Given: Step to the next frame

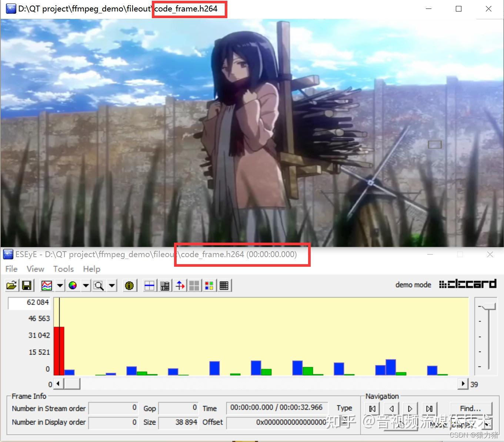Looking at the screenshot, I should [410, 408].
